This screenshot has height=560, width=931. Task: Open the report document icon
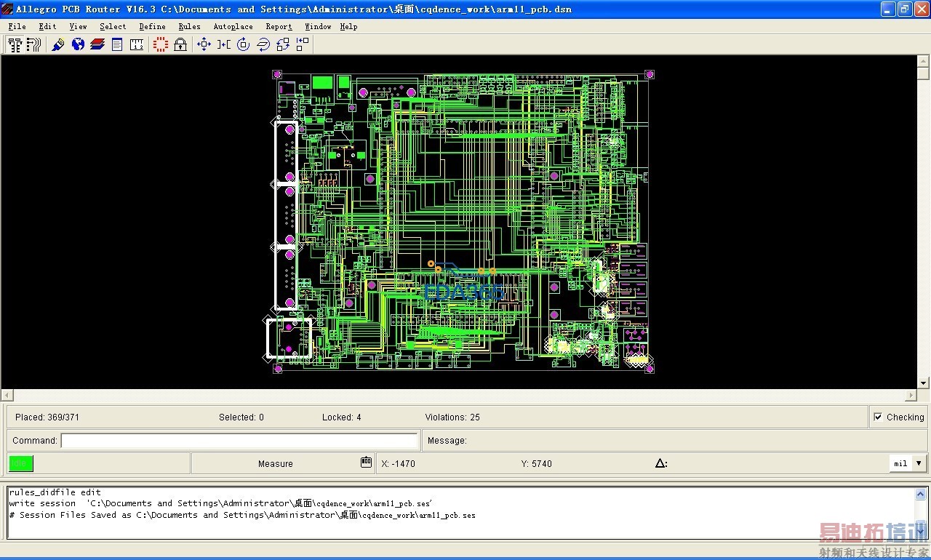[x=117, y=45]
